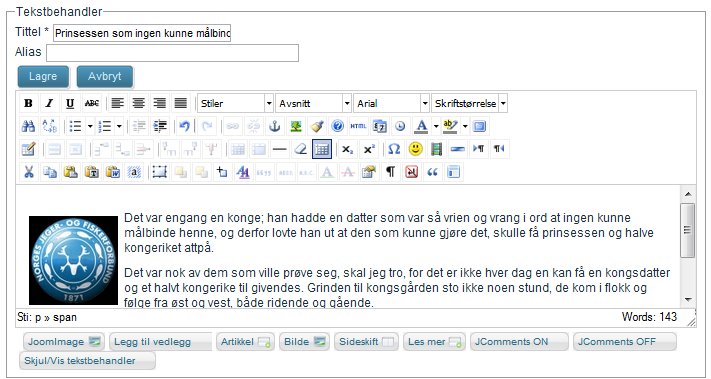Viewport: 711px width, 379px height.
Task: Copy the selected text
Action: [49, 172]
